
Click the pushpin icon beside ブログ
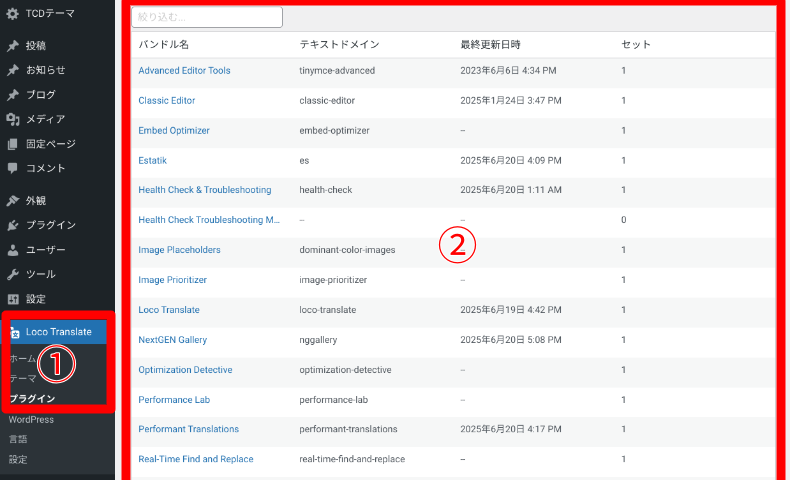tap(13, 95)
